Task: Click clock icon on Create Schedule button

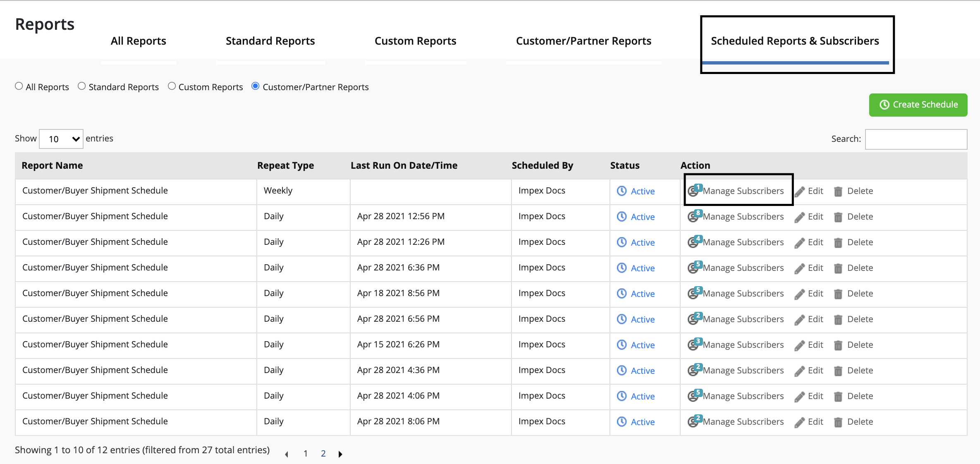Action: coord(884,105)
